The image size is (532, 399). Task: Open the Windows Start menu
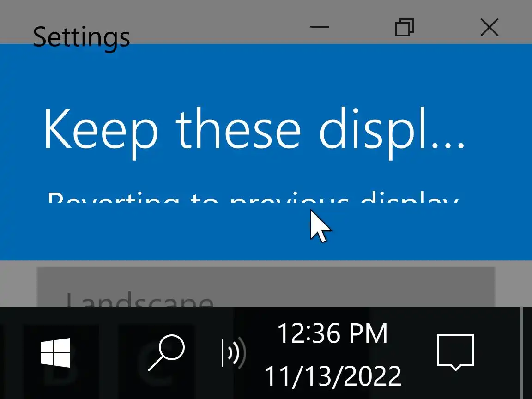click(x=55, y=353)
